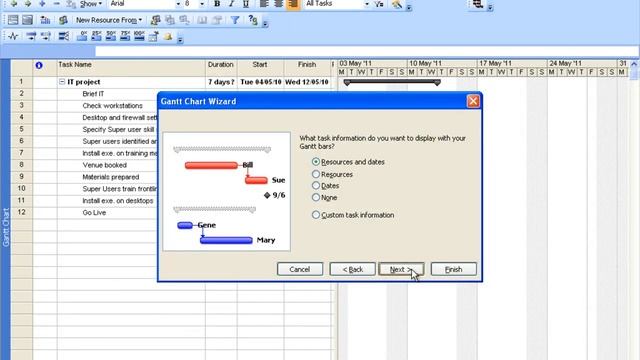Click the green Indent arrow icon

tap(28, 4)
